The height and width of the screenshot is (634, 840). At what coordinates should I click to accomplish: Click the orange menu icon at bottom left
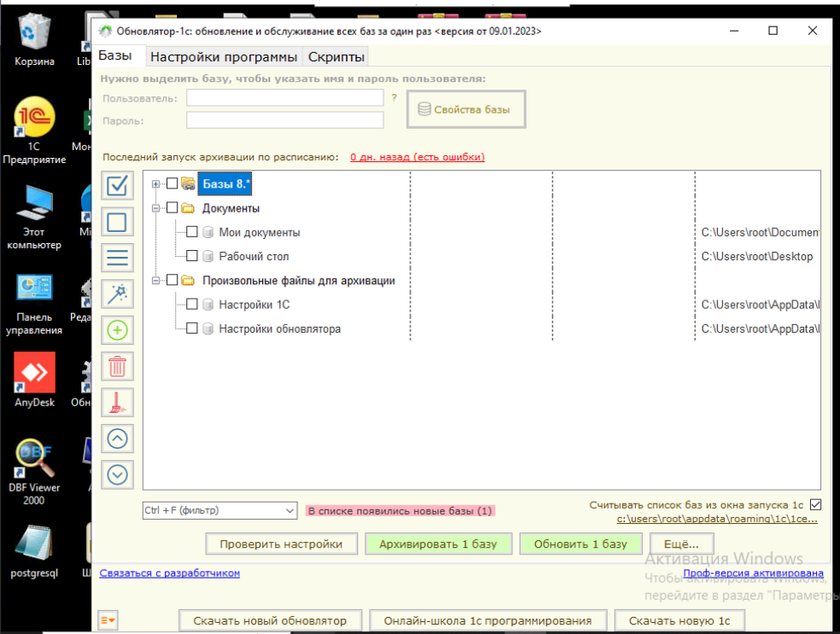tap(108, 620)
